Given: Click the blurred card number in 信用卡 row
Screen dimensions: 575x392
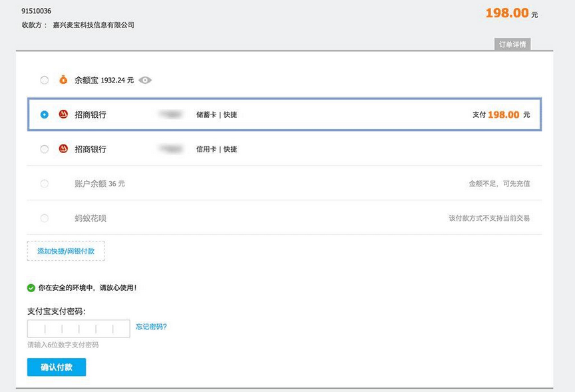Looking at the screenshot, I should click(x=170, y=149).
